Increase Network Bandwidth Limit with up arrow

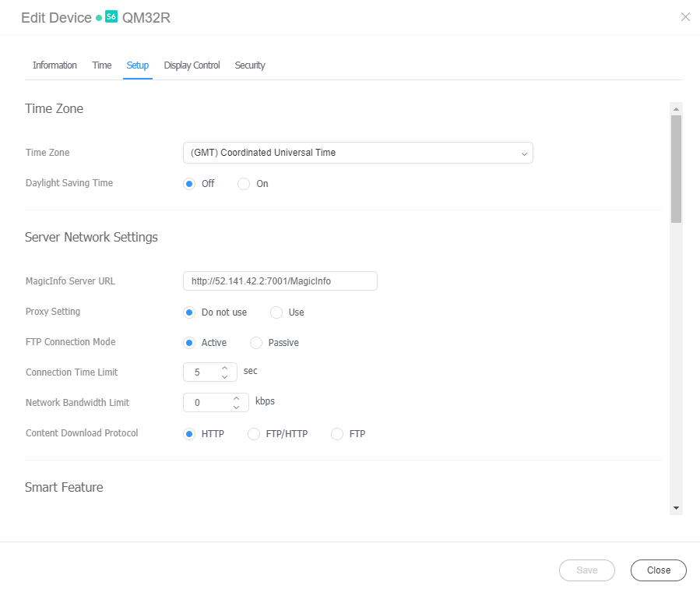tap(236, 398)
